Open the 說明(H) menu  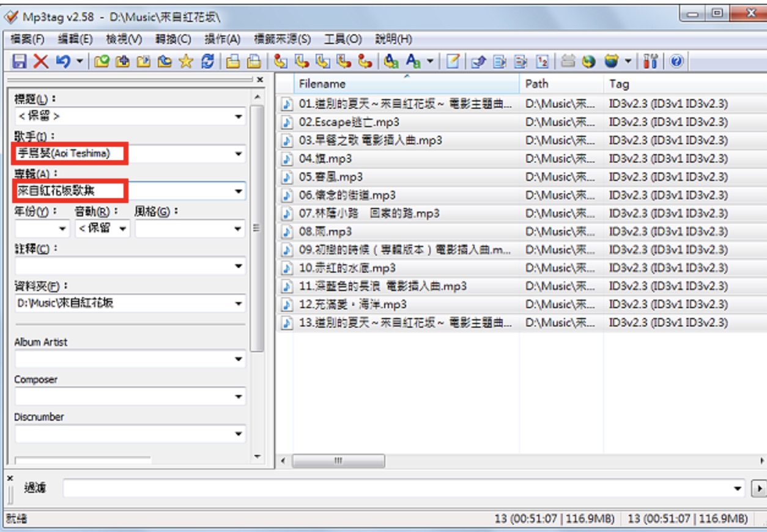coord(393,39)
